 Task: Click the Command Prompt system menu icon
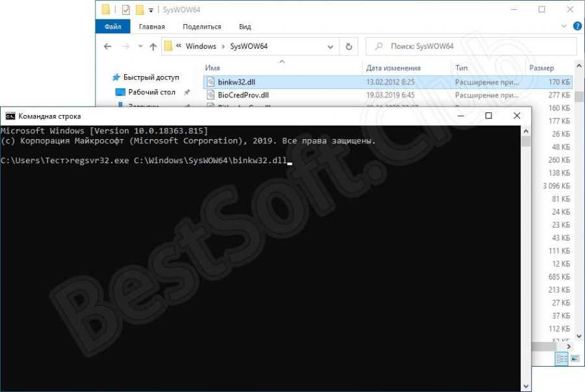[x=10, y=116]
